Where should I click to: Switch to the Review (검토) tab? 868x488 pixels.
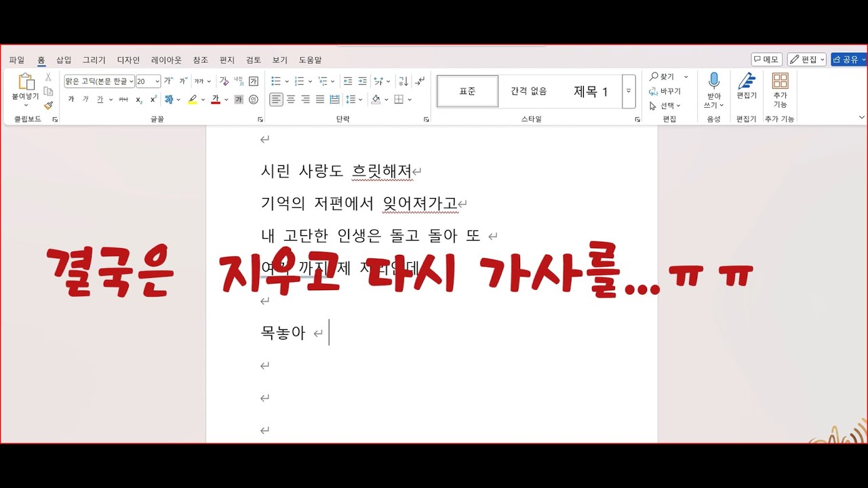[254, 60]
